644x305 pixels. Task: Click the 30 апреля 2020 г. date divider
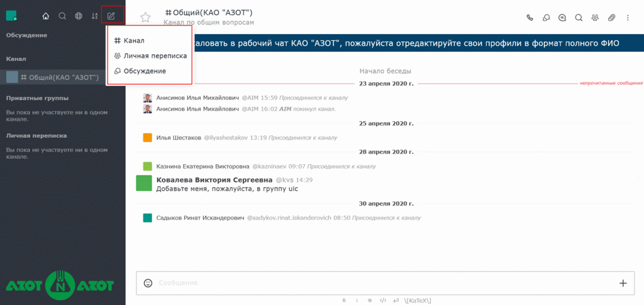pos(386,203)
